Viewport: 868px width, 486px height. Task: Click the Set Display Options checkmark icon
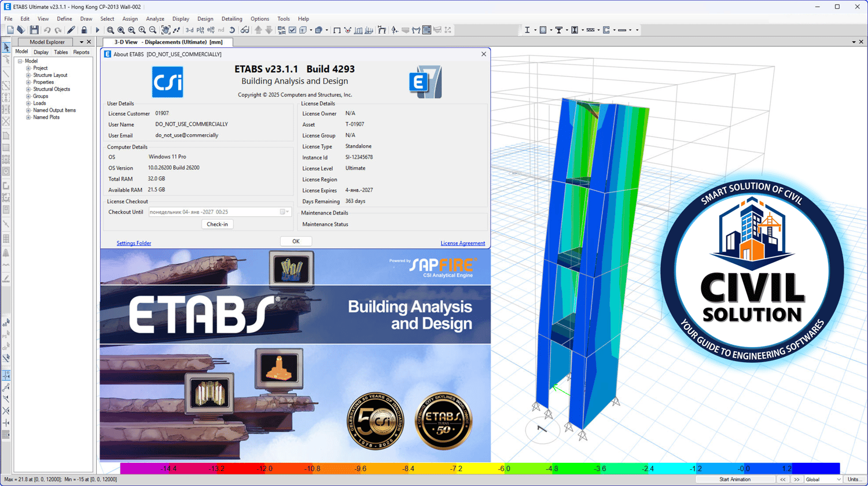pos(292,30)
